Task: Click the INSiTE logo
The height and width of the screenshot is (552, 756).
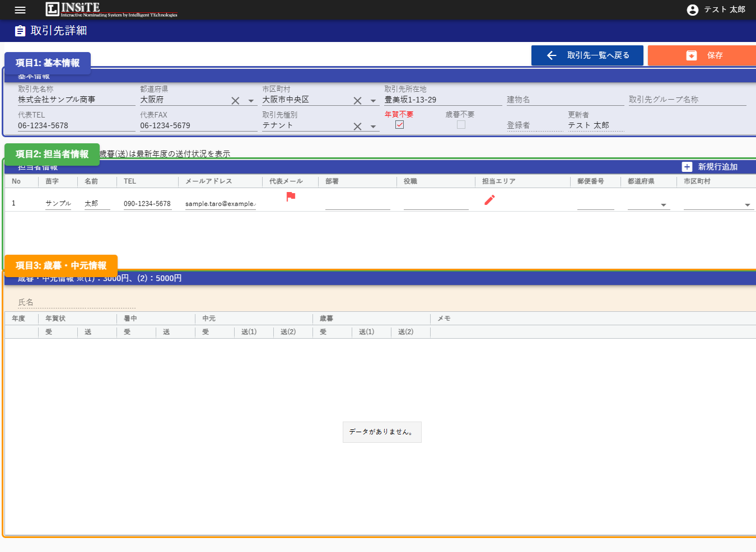Action: click(x=111, y=10)
